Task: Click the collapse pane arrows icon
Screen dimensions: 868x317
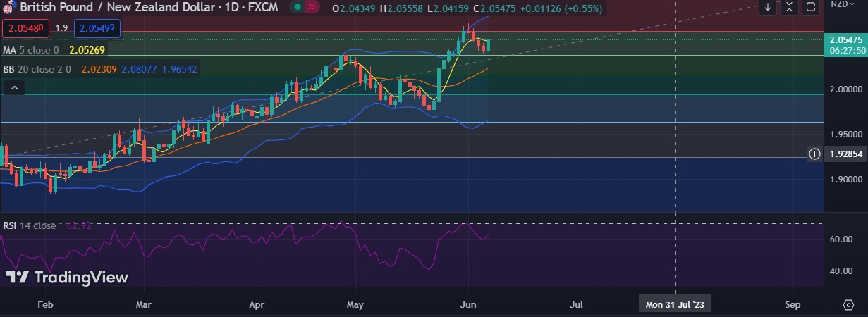Action: 789,8
